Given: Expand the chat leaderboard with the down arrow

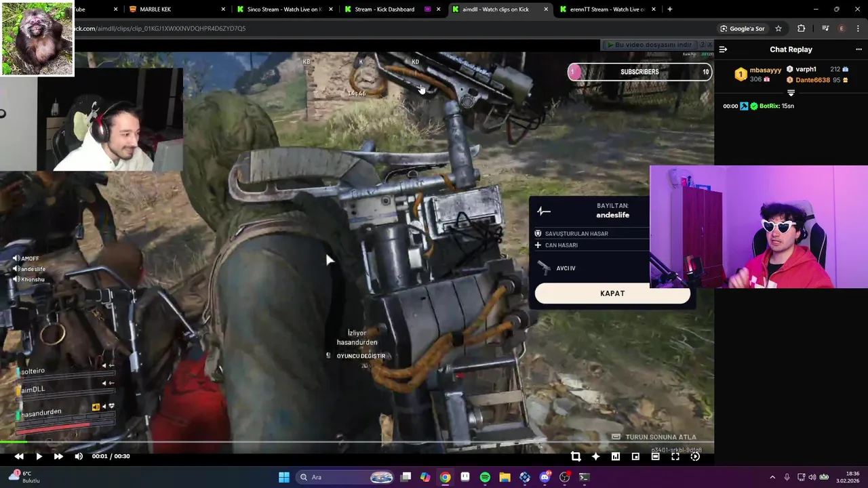Looking at the screenshot, I should (791, 93).
